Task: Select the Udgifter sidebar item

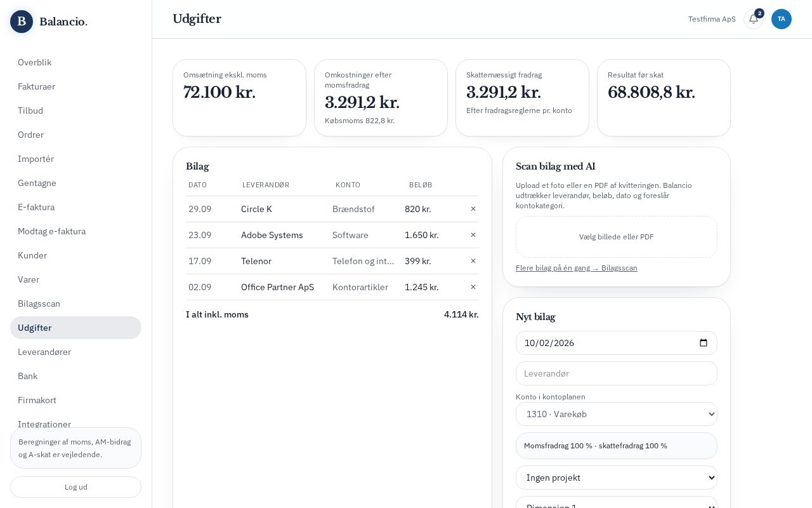Action: (75, 328)
